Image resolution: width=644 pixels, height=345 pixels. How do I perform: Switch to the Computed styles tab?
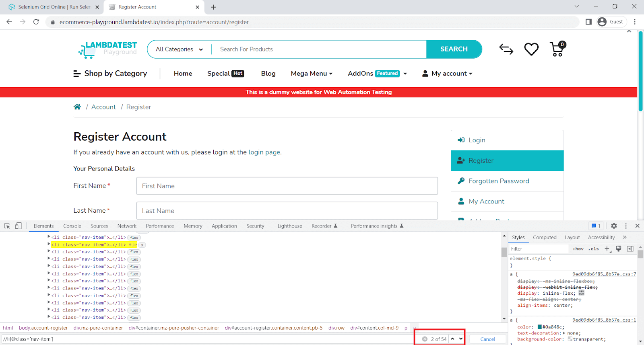point(545,237)
